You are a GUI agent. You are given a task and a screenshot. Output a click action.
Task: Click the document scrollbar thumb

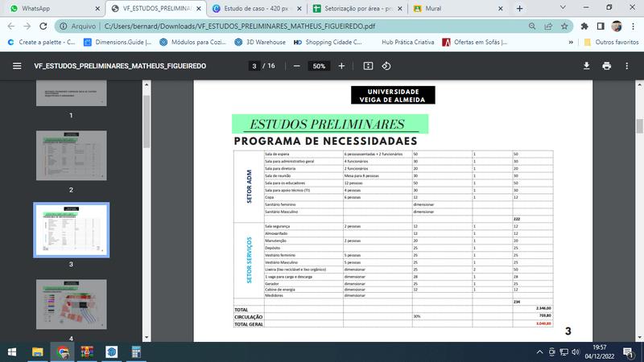639,125
